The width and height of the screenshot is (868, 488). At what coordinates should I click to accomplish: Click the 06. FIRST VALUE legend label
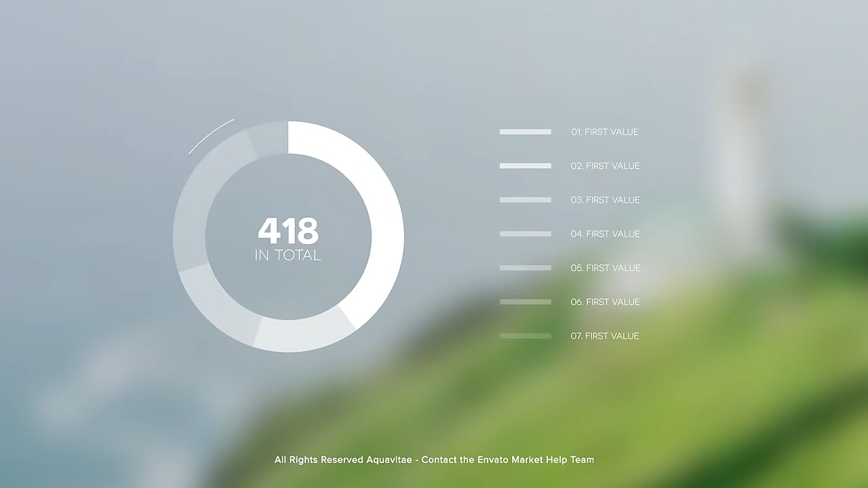pyautogui.click(x=605, y=302)
